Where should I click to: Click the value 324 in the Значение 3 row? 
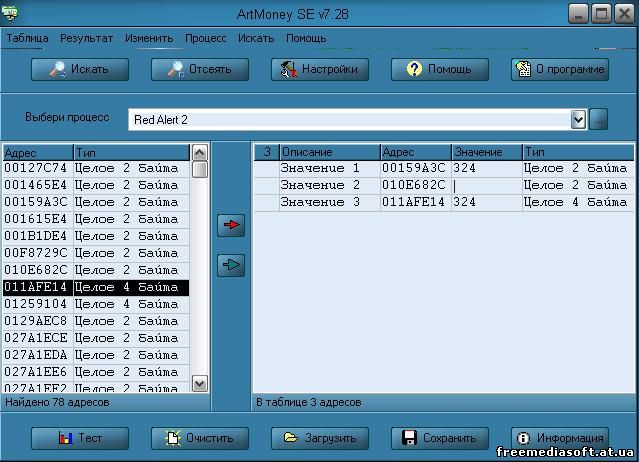487,202
